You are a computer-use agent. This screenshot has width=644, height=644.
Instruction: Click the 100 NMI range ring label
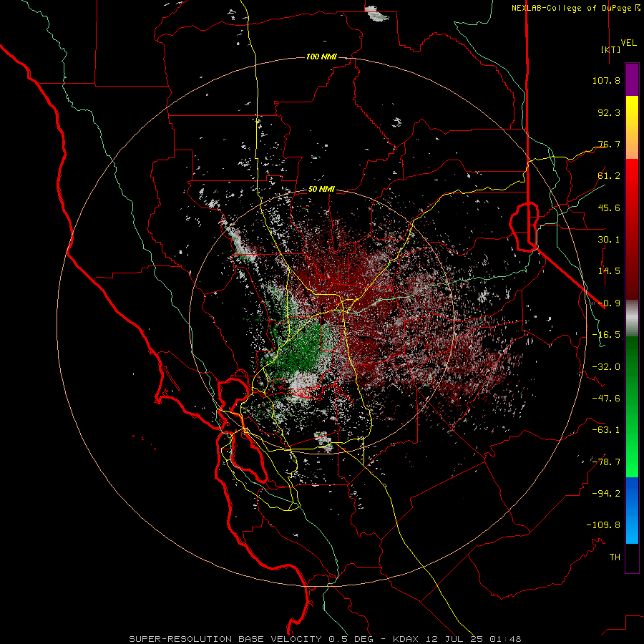pos(321,57)
